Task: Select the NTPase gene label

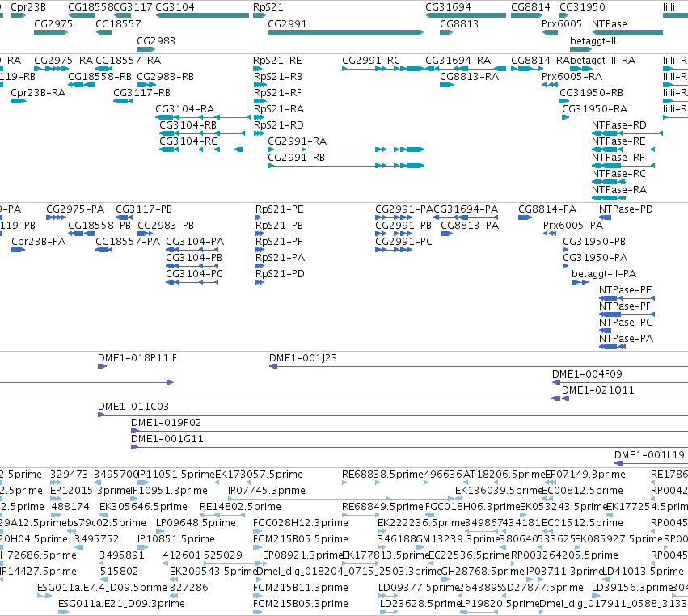Action: click(x=609, y=23)
